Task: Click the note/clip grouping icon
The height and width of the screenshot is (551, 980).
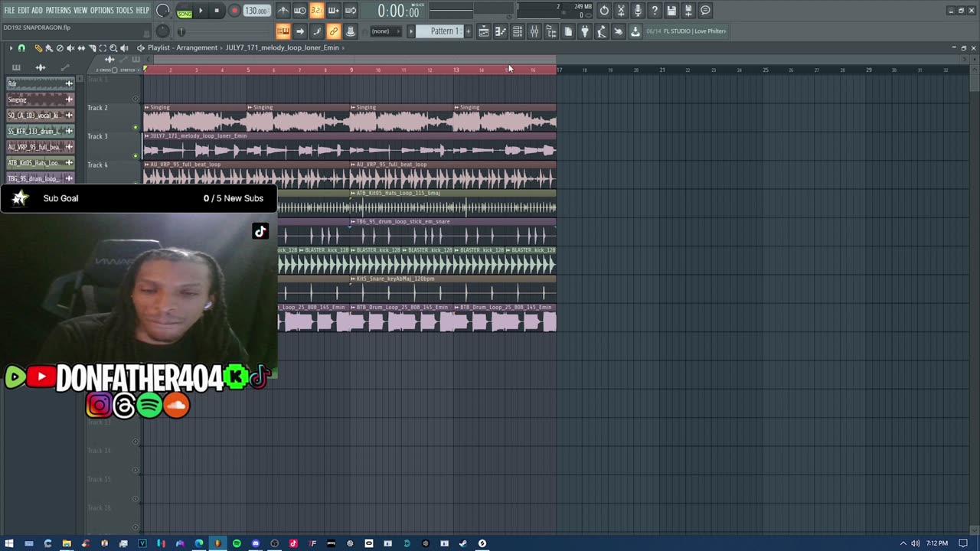Action: click(317, 31)
